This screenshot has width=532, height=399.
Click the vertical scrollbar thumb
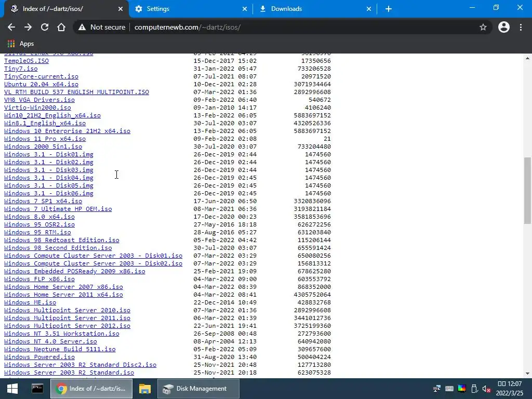pyautogui.click(x=527, y=190)
